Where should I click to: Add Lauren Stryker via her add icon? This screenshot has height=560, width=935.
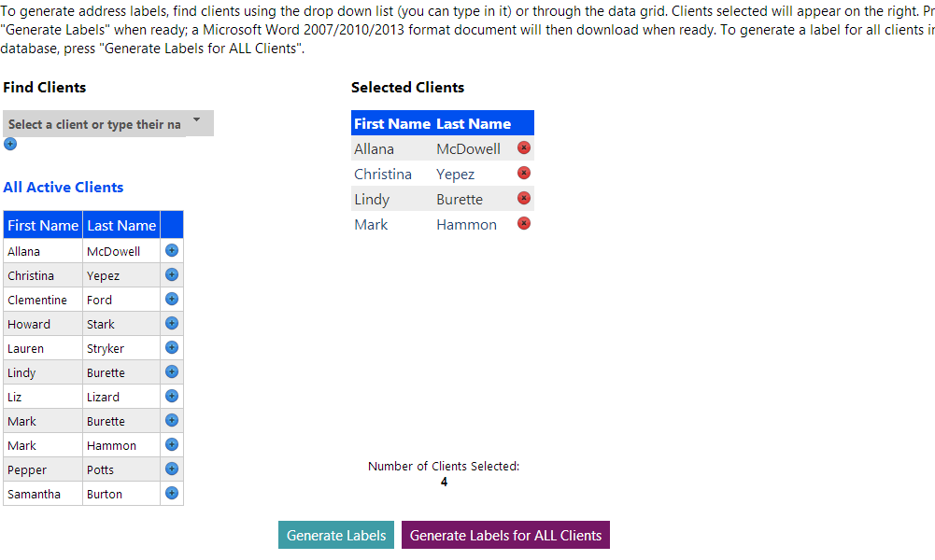click(x=171, y=347)
